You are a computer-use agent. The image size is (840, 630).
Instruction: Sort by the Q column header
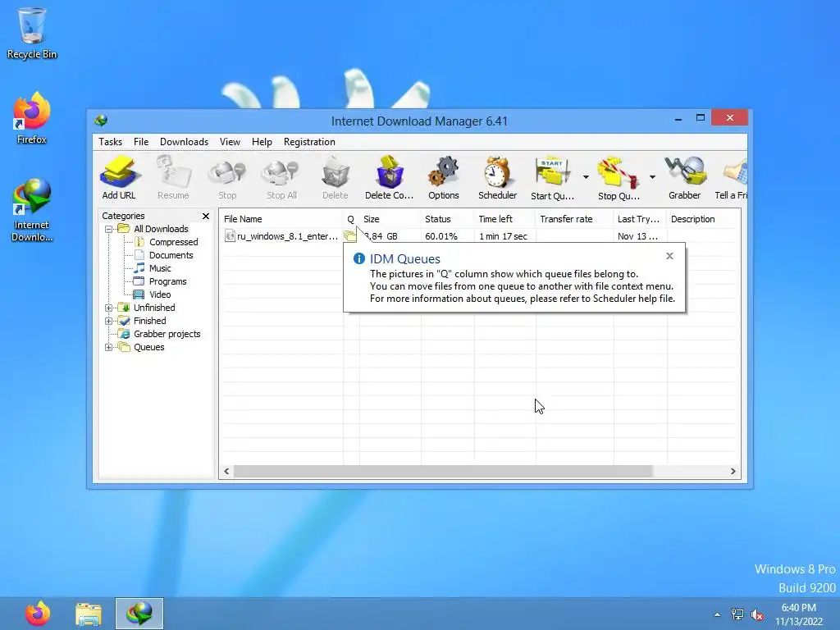point(351,219)
